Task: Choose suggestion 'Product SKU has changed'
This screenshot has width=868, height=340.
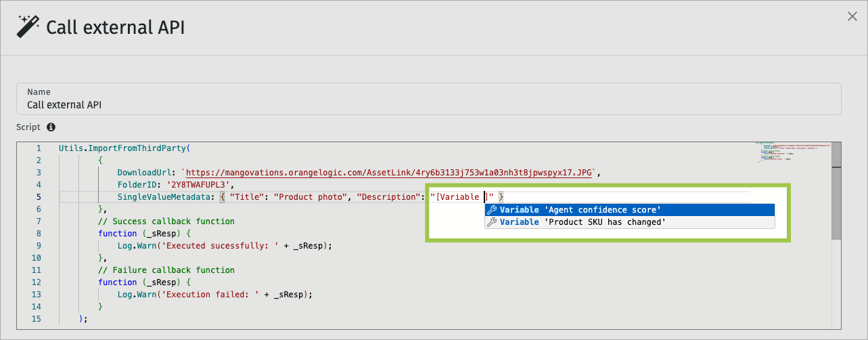Action: [x=630, y=222]
